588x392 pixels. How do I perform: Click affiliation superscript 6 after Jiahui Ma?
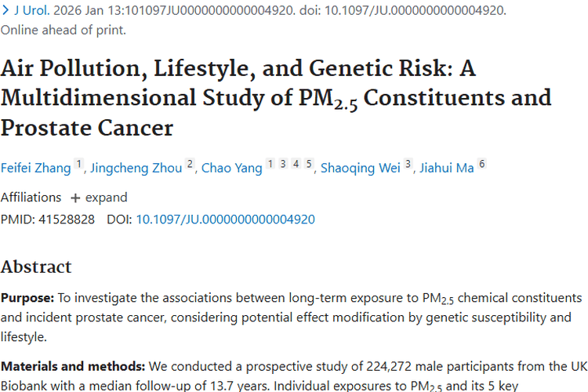tap(482, 165)
